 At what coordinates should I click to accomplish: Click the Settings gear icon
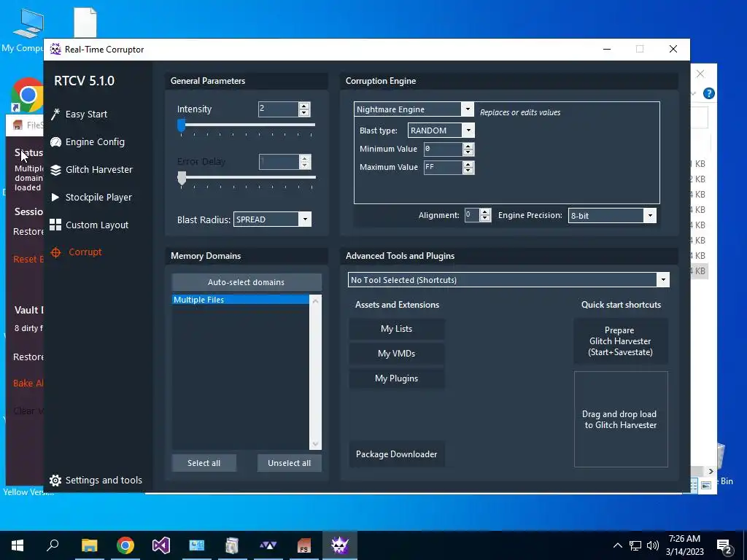[x=55, y=481]
